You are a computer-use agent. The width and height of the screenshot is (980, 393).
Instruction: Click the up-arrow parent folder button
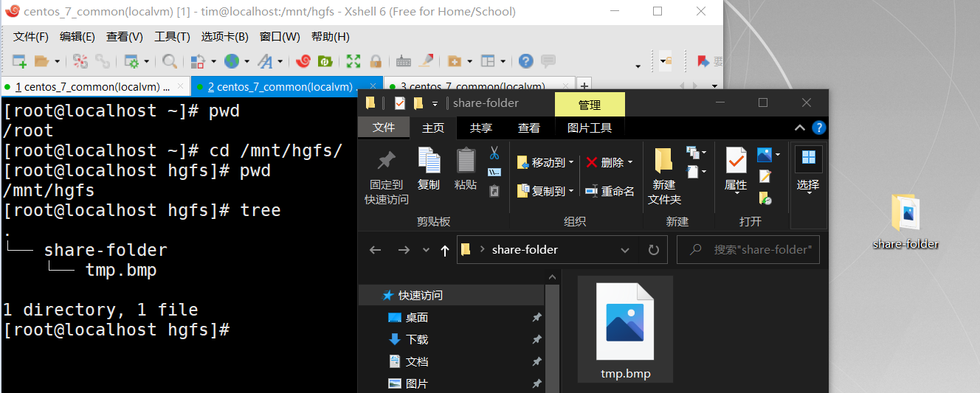444,250
